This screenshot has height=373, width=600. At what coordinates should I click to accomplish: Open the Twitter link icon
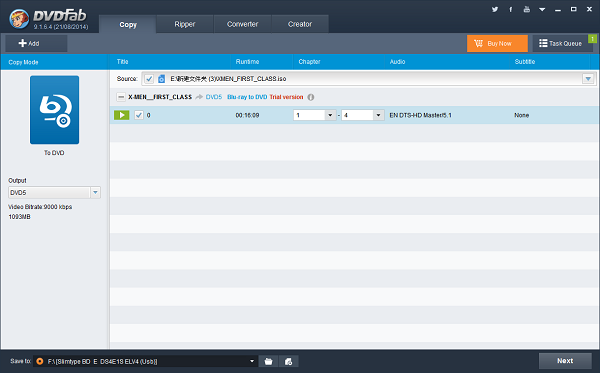pyautogui.click(x=495, y=9)
